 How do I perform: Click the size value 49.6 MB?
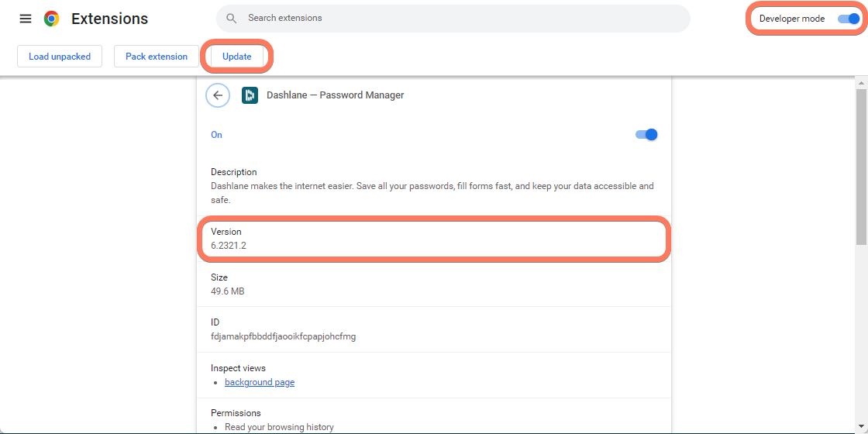click(x=228, y=291)
